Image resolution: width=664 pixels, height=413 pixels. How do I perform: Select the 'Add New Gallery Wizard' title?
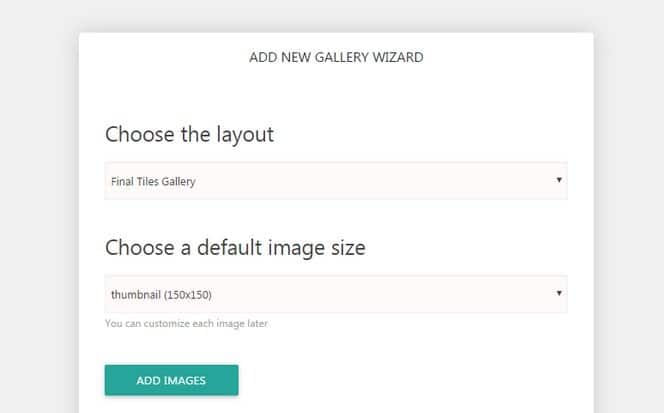click(x=336, y=57)
